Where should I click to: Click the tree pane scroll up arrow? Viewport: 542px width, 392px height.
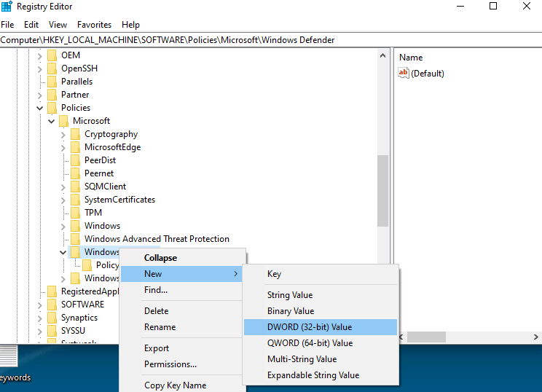click(382, 55)
